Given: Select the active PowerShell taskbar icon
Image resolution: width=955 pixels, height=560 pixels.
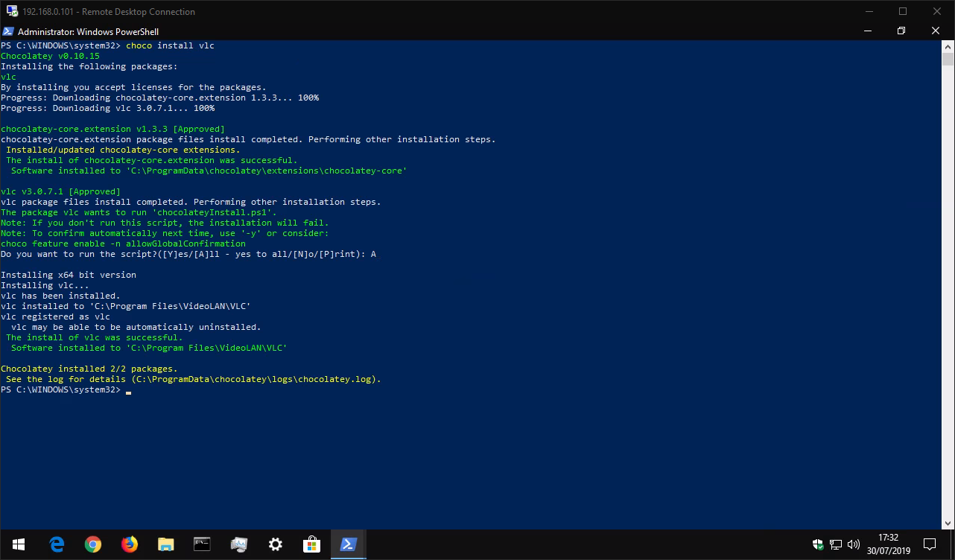Looking at the screenshot, I should (348, 544).
